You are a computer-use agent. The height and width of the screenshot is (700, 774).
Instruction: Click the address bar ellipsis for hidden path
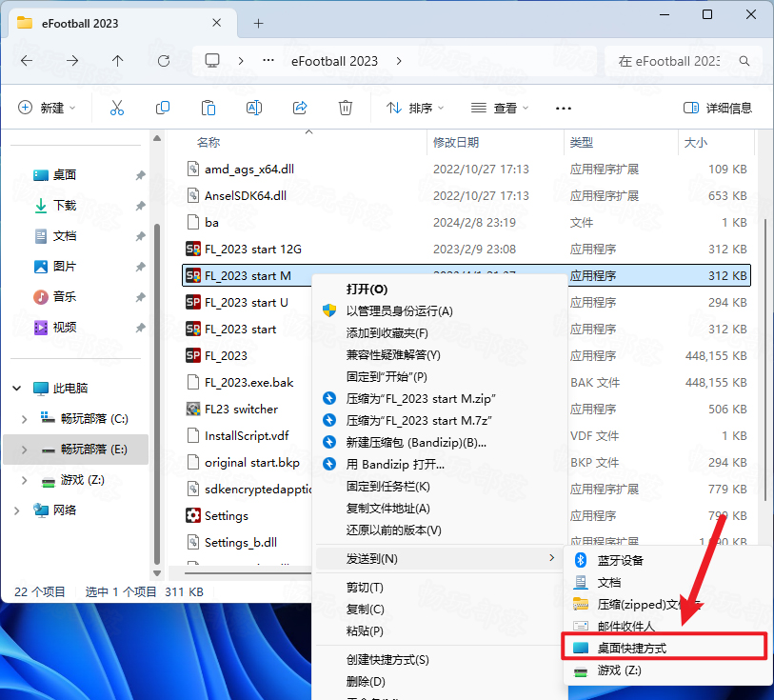click(x=268, y=60)
